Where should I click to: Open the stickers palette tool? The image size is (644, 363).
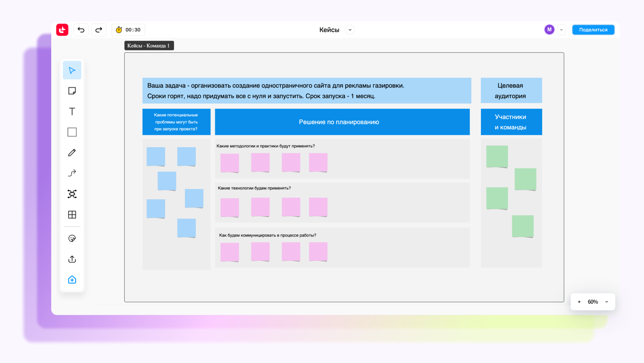pyautogui.click(x=72, y=238)
